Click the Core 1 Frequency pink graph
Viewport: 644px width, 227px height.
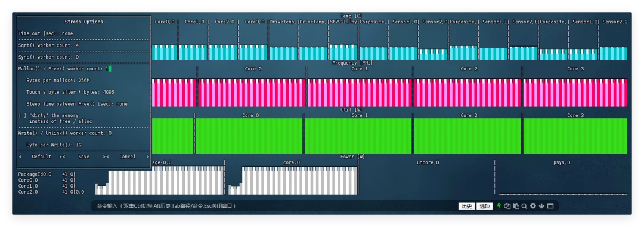click(360, 93)
